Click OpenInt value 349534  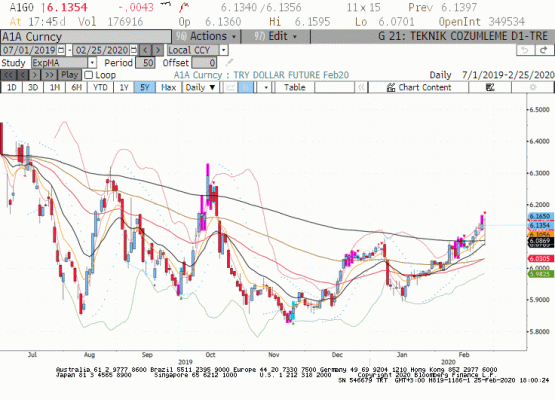tap(507, 22)
